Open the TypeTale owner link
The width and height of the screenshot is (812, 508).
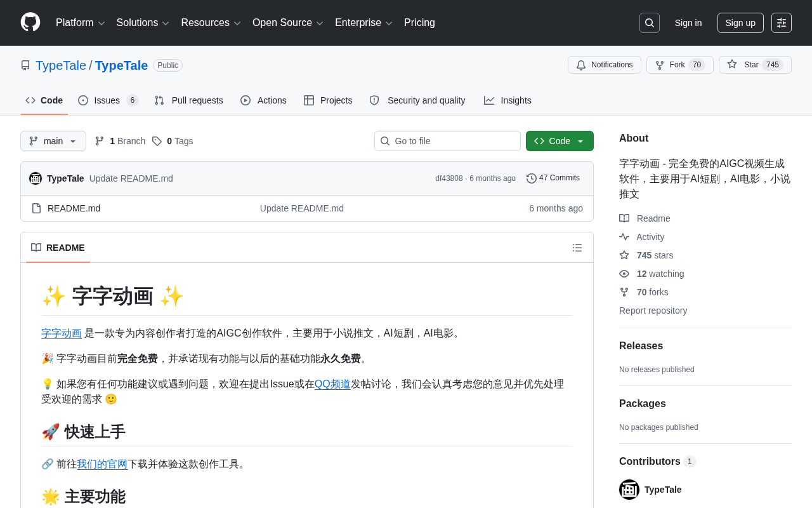[61, 65]
